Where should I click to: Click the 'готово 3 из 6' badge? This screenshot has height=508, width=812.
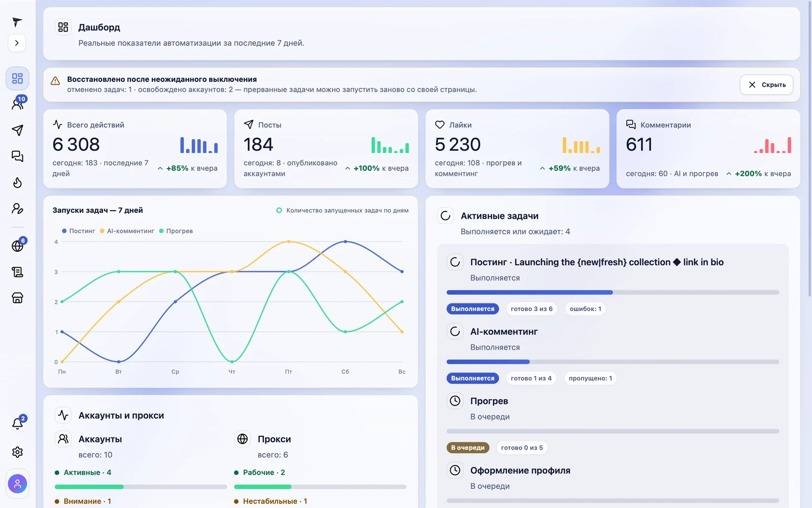(531, 309)
